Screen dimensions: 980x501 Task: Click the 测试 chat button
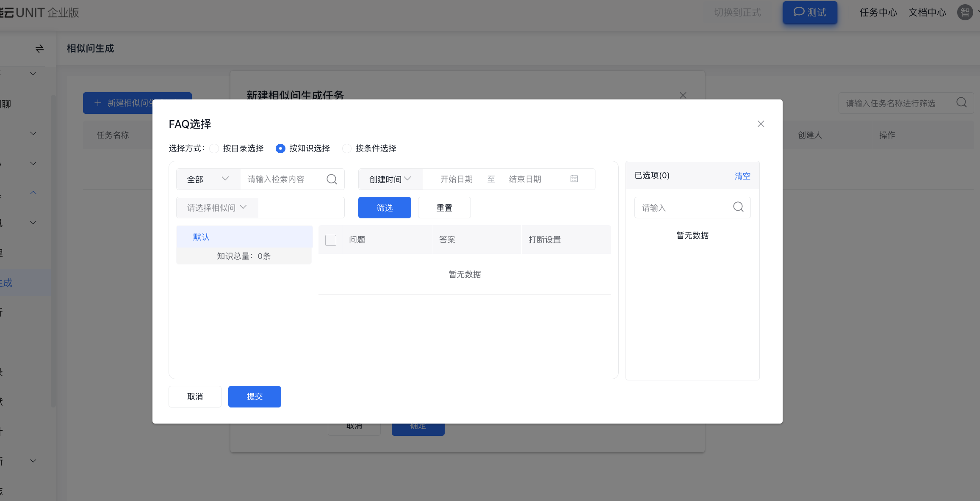(x=810, y=13)
